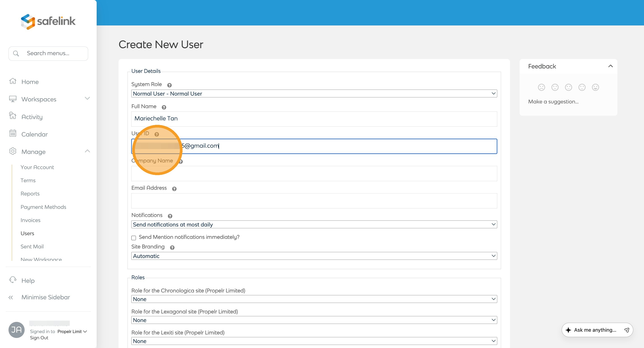
Task: Open Role for the Chronologica site dropdown
Action: click(x=314, y=299)
